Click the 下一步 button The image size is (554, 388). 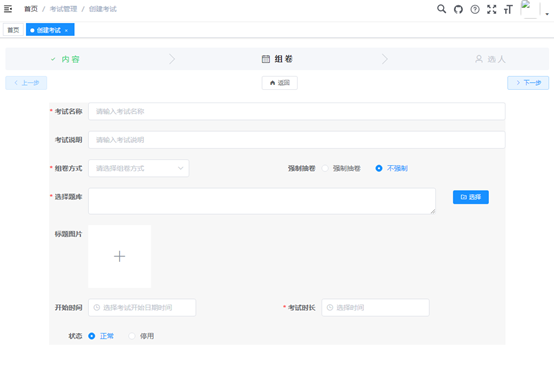pyautogui.click(x=528, y=83)
